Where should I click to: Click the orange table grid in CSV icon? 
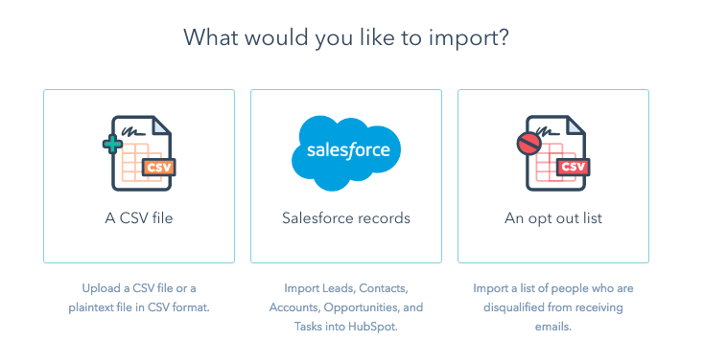click(x=136, y=162)
